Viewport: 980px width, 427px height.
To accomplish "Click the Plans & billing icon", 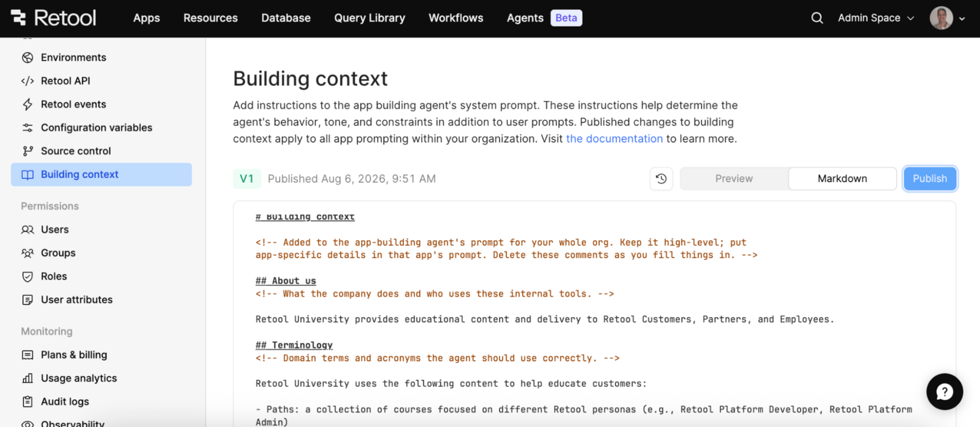I will tap(27, 355).
